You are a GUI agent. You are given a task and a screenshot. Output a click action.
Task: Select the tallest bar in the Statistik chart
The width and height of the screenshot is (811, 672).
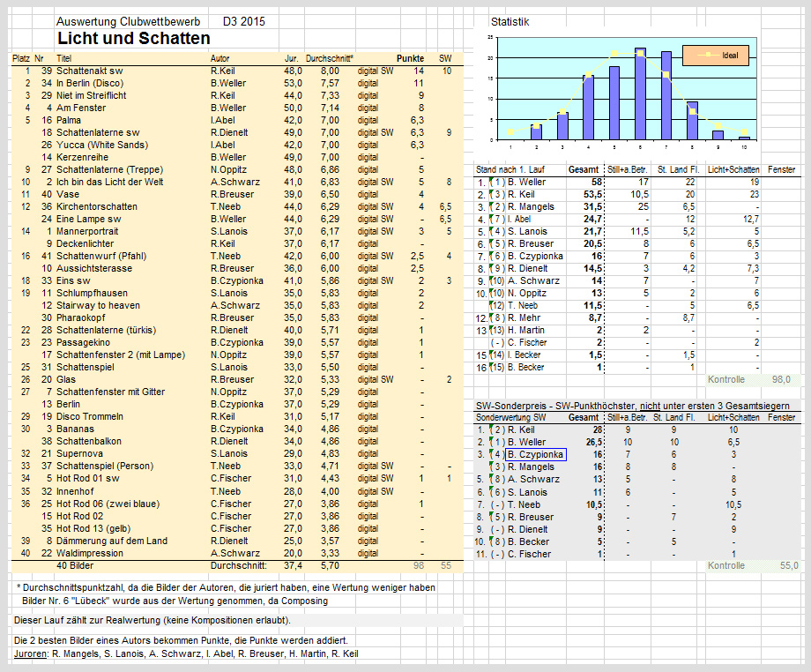[640, 93]
